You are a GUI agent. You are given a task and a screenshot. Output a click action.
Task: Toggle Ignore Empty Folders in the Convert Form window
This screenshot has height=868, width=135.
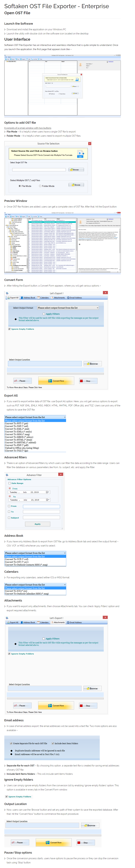[x=9, y=329]
